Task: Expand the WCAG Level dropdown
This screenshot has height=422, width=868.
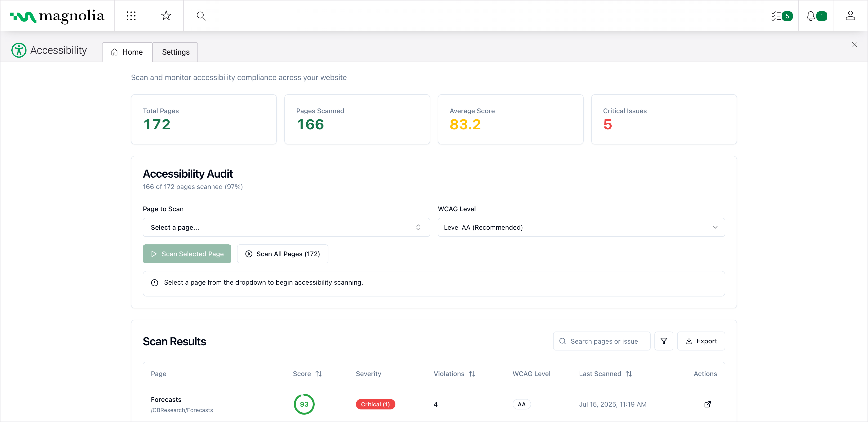Action: point(581,228)
